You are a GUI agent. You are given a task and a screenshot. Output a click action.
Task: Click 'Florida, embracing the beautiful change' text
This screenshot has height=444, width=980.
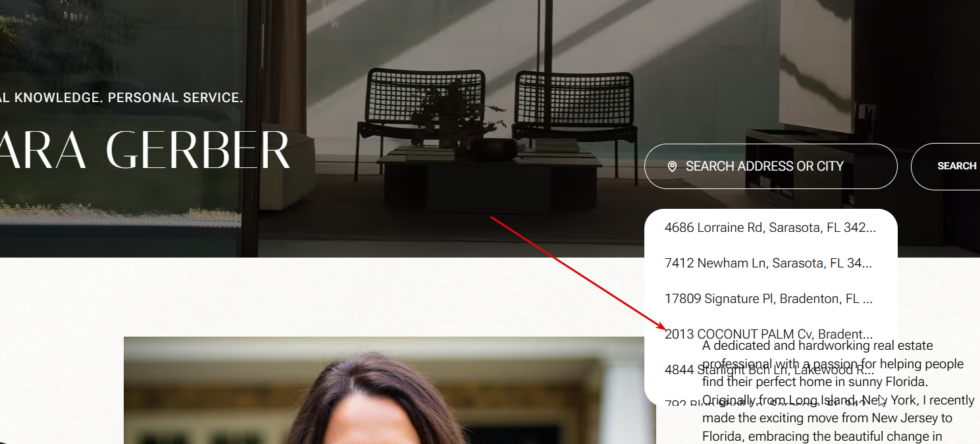821,436
